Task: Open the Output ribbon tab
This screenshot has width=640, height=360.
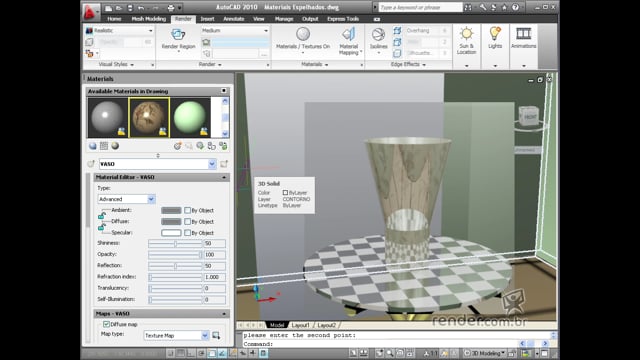Action: coord(310,19)
